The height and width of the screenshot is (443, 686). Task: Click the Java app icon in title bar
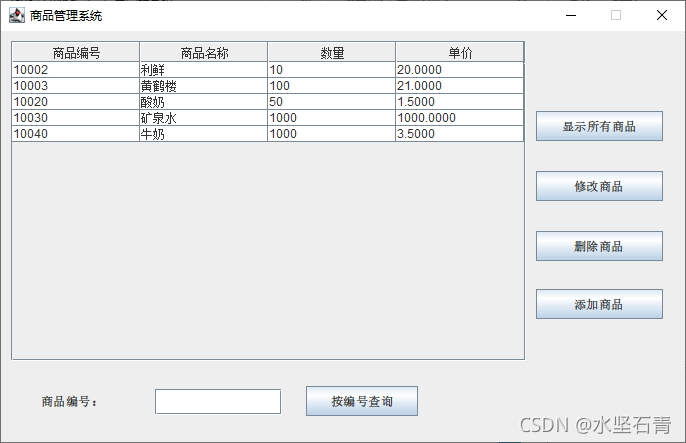click(17, 16)
